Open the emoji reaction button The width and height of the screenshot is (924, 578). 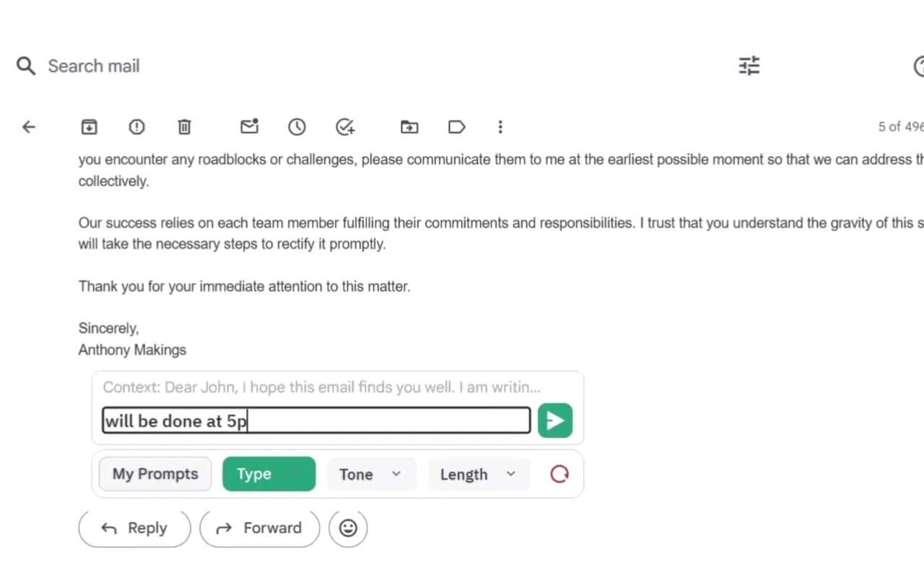348,528
